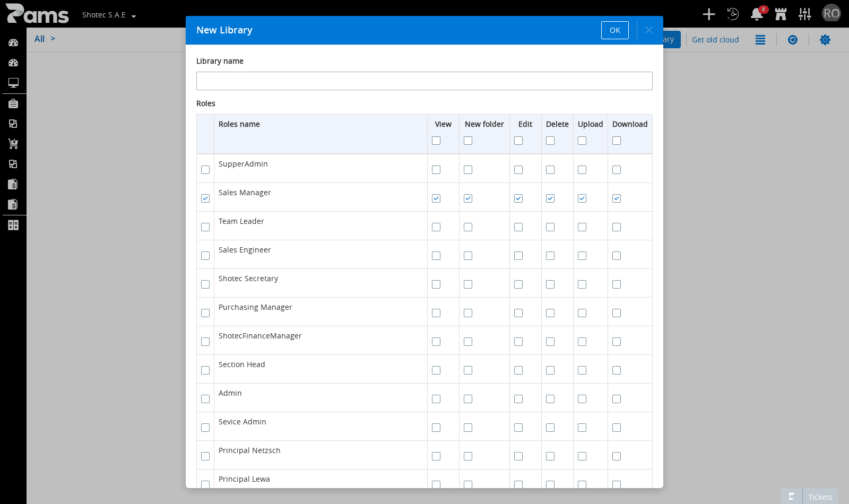The width and height of the screenshot is (849, 504).
Task: Open the Tickets button at bottom right
Action: pyautogui.click(x=820, y=497)
